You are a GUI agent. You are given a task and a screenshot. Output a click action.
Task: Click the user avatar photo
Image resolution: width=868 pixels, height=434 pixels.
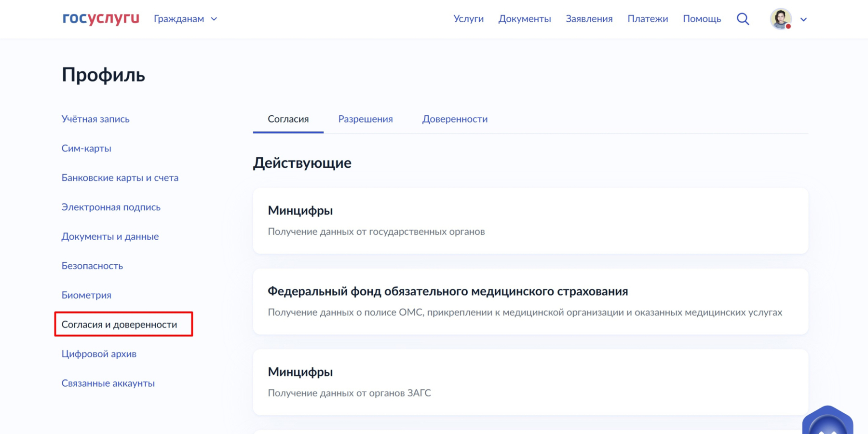click(780, 19)
